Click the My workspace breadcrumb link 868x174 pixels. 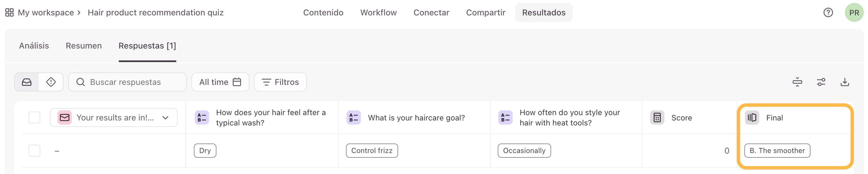pyautogui.click(x=46, y=13)
